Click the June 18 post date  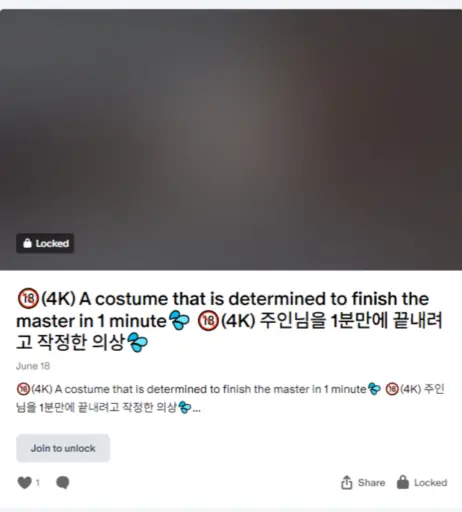(33, 366)
